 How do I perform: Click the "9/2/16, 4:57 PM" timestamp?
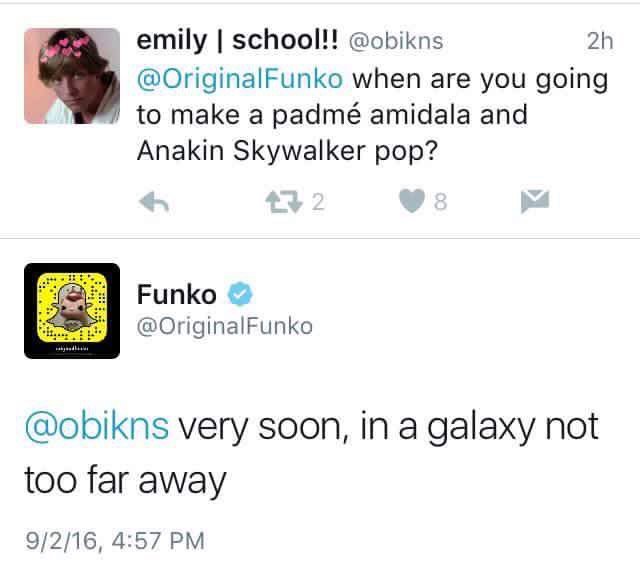[114, 541]
